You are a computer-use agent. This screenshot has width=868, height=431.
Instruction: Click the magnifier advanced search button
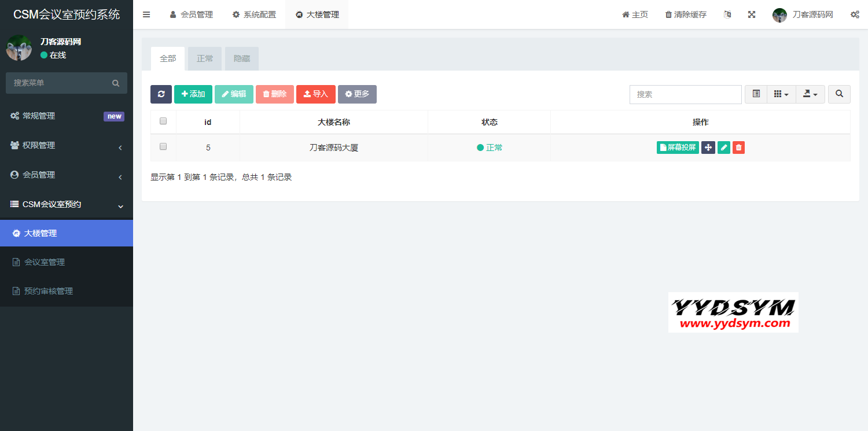pyautogui.click(x=839, y=94)
